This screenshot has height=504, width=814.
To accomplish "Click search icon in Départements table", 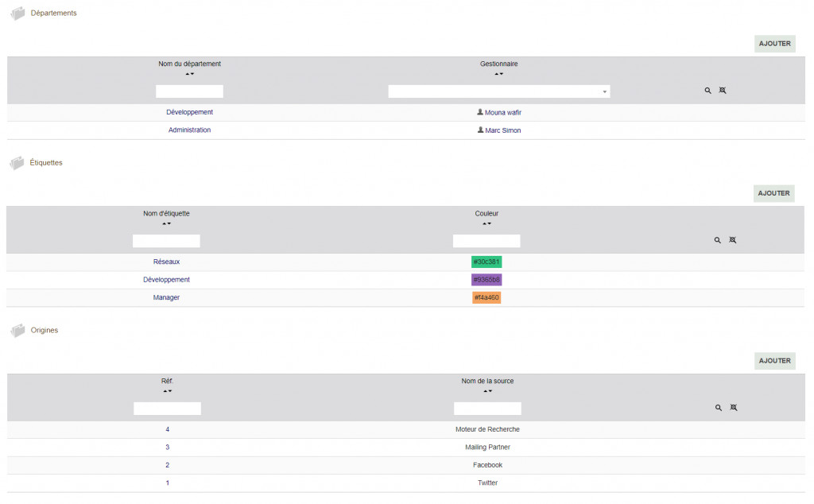I will point(707,91).
